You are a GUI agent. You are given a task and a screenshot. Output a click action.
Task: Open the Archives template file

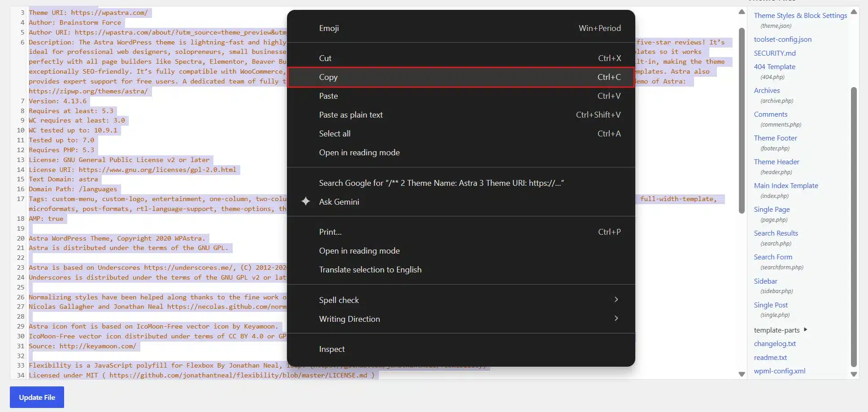[x=767, y=90]
